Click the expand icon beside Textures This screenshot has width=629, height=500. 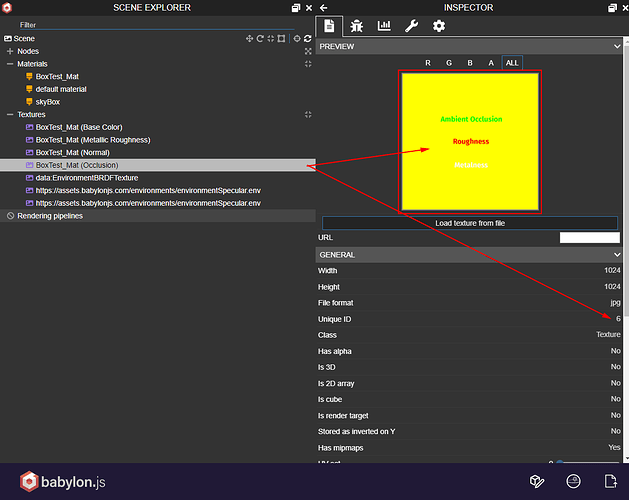pyautogui.click(x=308, y=114)
